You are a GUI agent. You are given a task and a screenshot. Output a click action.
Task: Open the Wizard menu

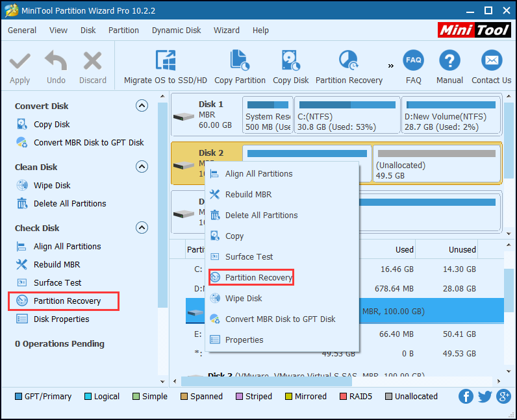click(x=227, y=31)
